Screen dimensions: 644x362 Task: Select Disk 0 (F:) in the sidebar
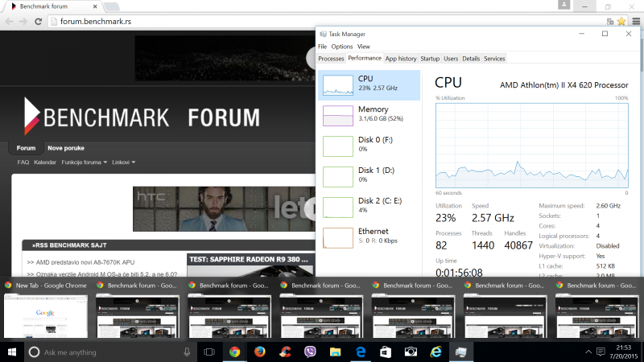point(369,146)
